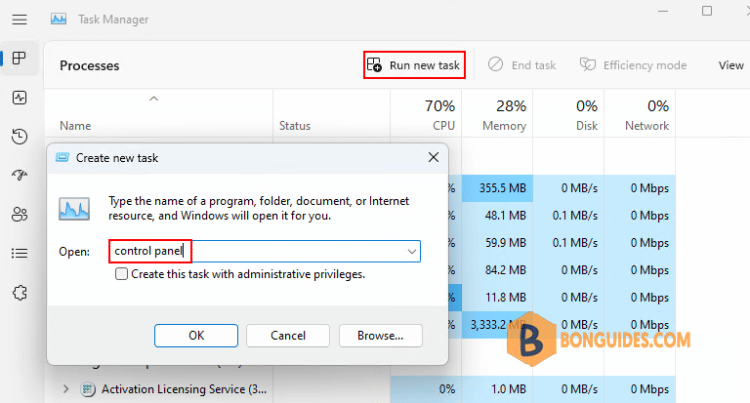Click the View menu in toolbar
The height and width of the screenshot is (403, 750).
point(731,65)
